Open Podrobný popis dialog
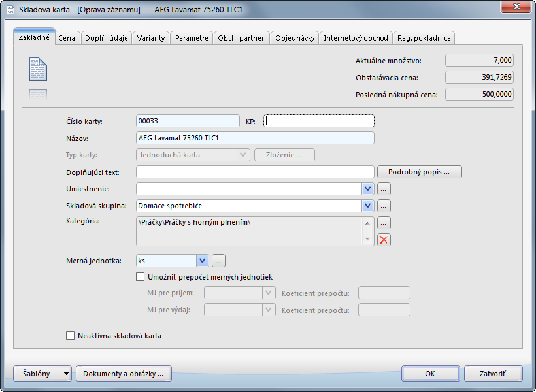 point(420,172)
